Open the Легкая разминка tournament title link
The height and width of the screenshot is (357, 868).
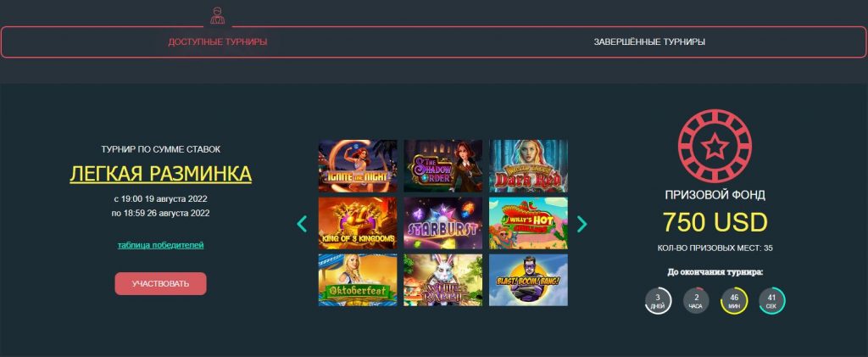(160, 174)
